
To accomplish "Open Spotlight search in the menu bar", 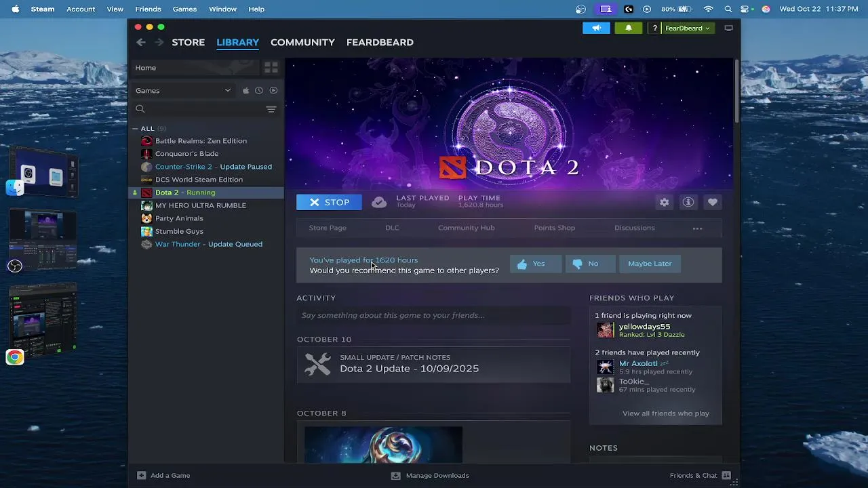I will click(x=728, y=9).
